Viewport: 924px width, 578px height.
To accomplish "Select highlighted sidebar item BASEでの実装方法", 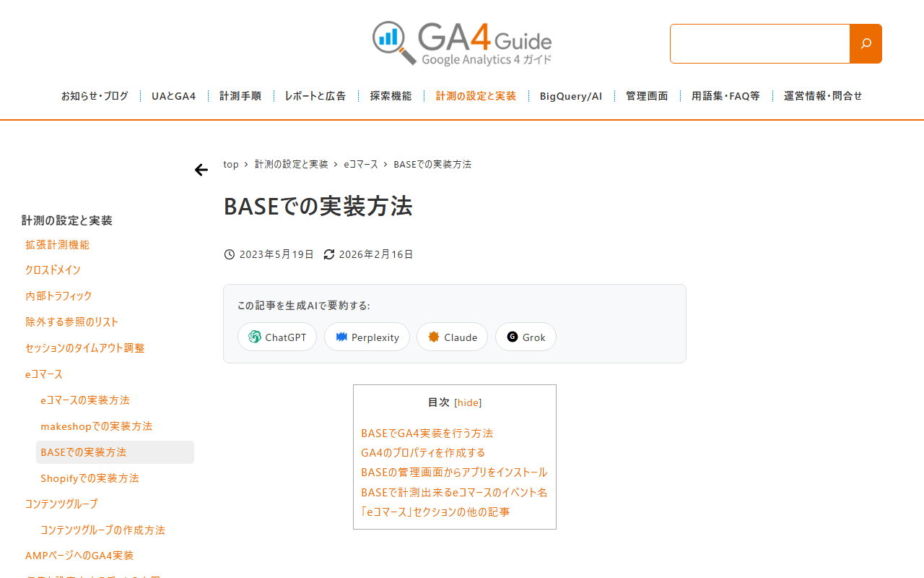I will click(x=115, y=452).
